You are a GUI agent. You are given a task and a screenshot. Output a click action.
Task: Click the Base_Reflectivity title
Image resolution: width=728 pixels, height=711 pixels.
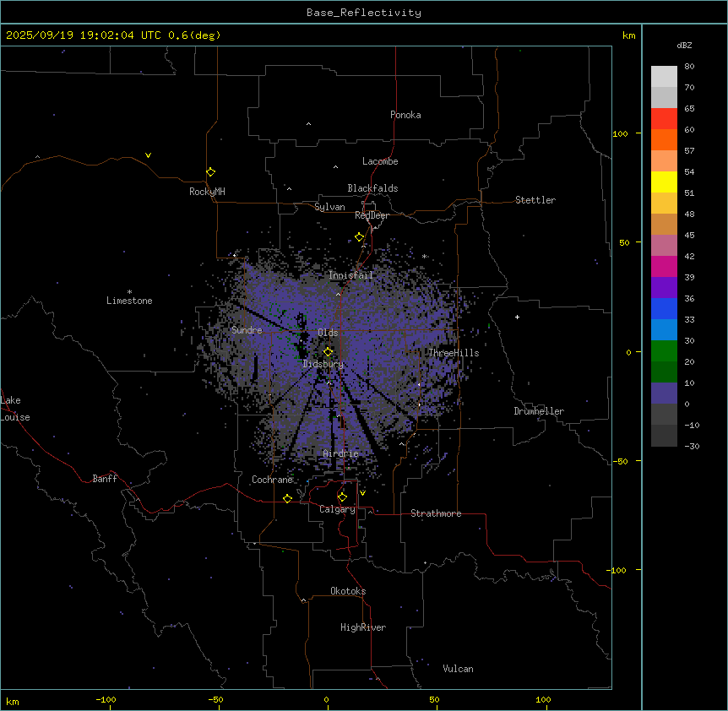coord(363,13)
